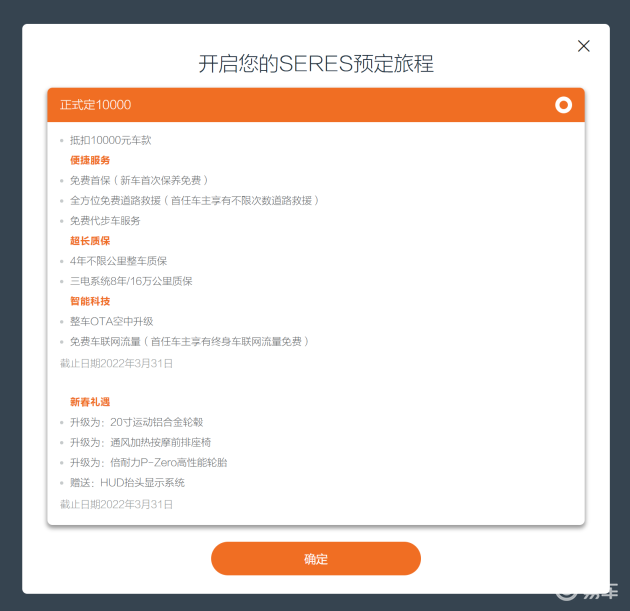Click 通风加热按摩前排座椅 upgrade item
This screenshot has width=630, height=611.
coord(141,442)
